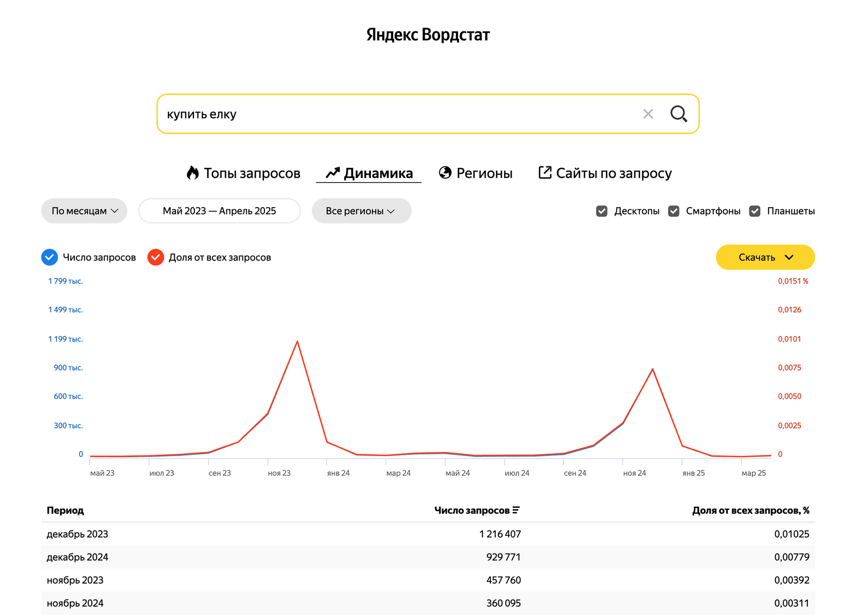This screenshot has width=841, height=616.
Task: Click the 1 799 тыс. y-axis label
Action: click(x=66, y=281)
